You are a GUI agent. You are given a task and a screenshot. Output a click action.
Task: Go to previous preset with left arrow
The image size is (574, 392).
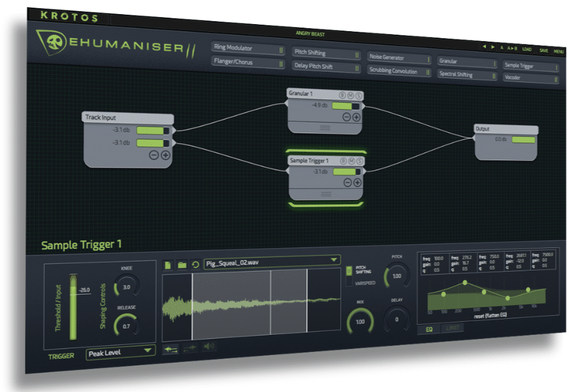[484, 46]
